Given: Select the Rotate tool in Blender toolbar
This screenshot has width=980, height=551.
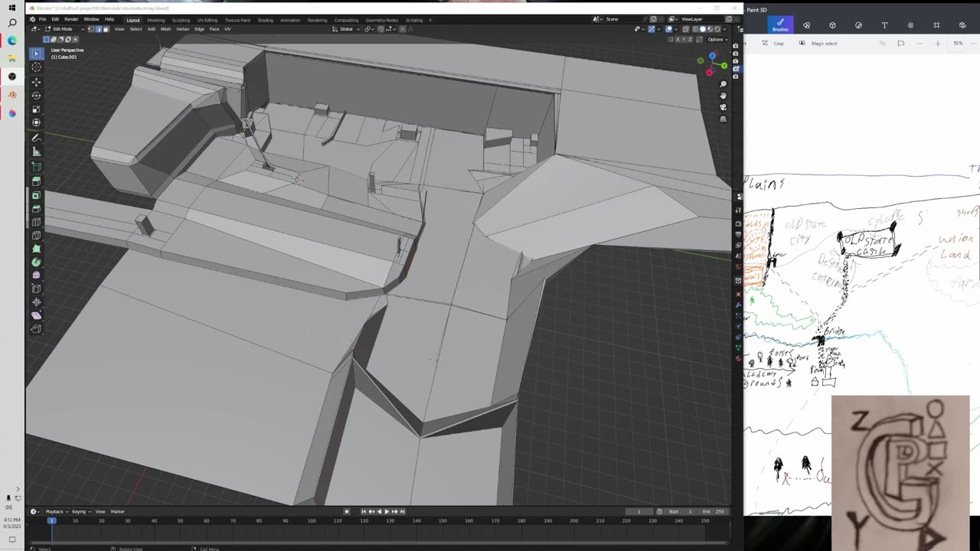Looking at the screenshot, I should click(36, 95).
